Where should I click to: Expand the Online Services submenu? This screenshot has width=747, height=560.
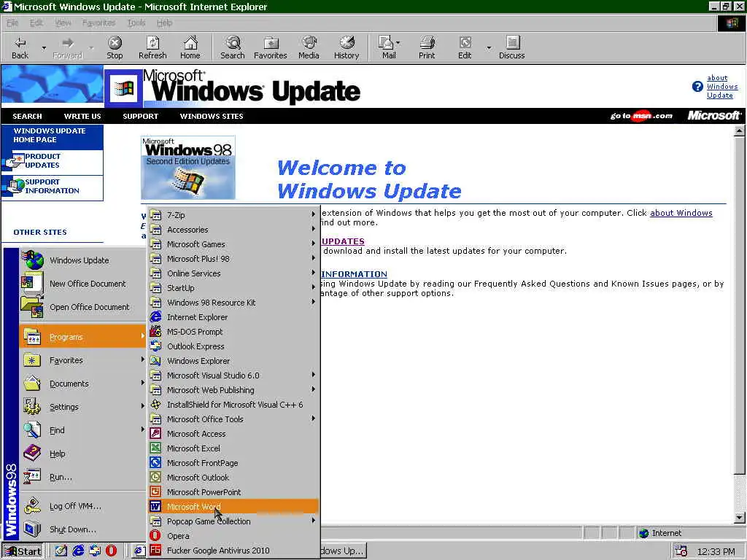click(x=233, y=273)
